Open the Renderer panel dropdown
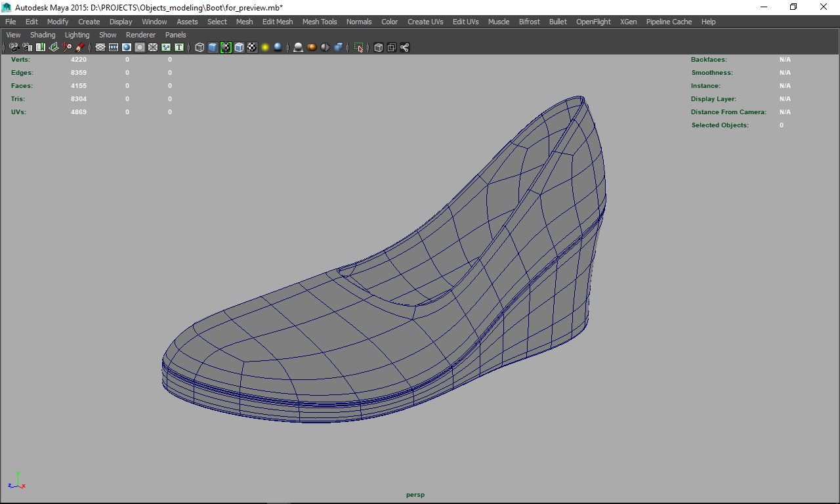Viewport: 840px width, 504px height. (x=140, y=35)
